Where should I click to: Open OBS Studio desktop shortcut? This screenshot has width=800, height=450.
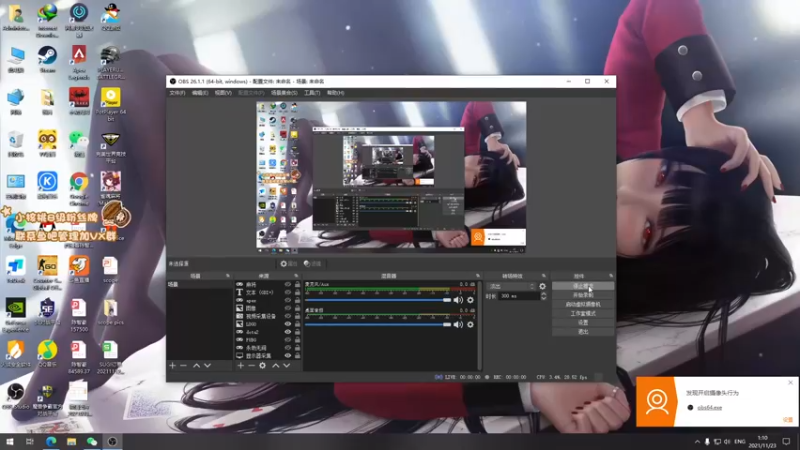point(15,397)
